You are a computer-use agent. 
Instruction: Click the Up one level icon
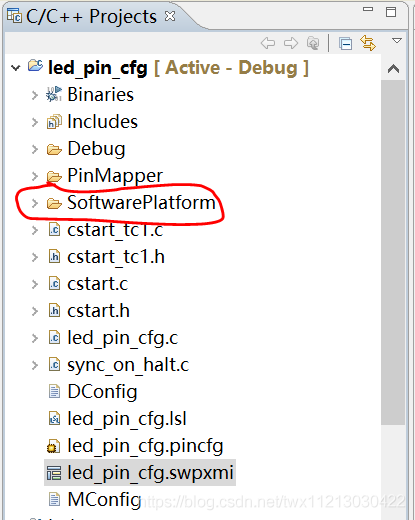point(313,43)
